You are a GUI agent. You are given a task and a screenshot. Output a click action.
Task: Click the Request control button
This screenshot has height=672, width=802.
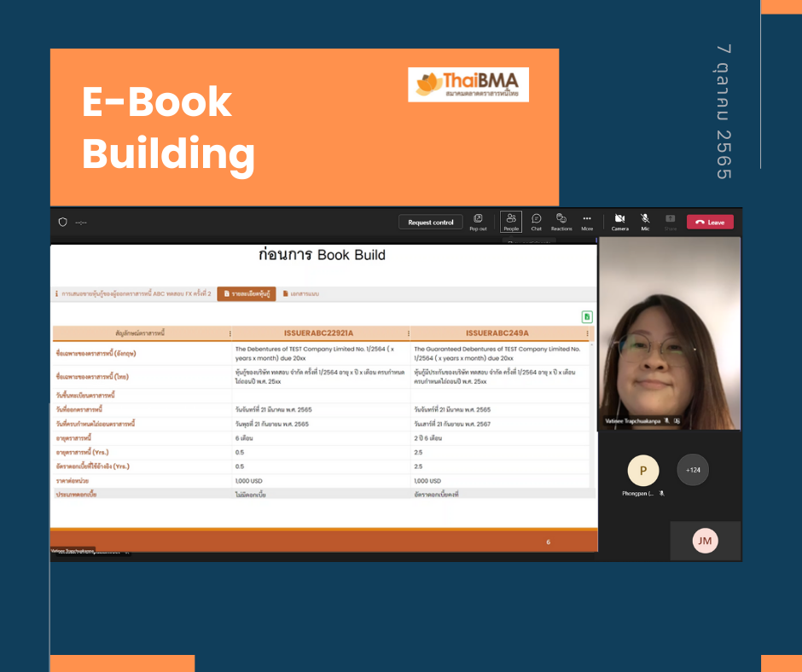point(431,223)
